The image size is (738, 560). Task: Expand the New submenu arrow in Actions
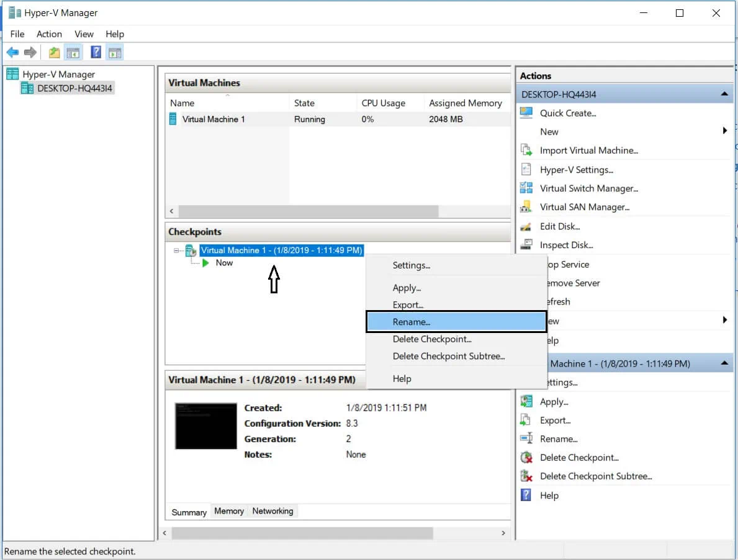[x=724, y=131]
